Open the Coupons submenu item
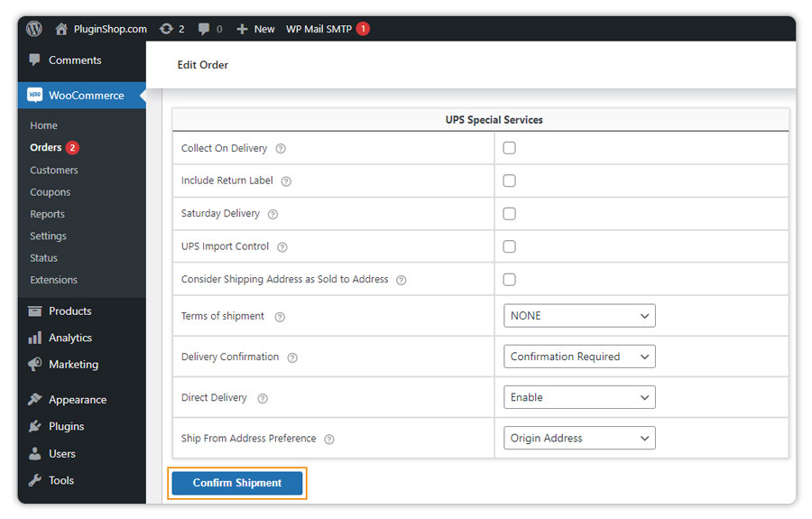Viewport: 812px width, 519px height. click(50, 192)
